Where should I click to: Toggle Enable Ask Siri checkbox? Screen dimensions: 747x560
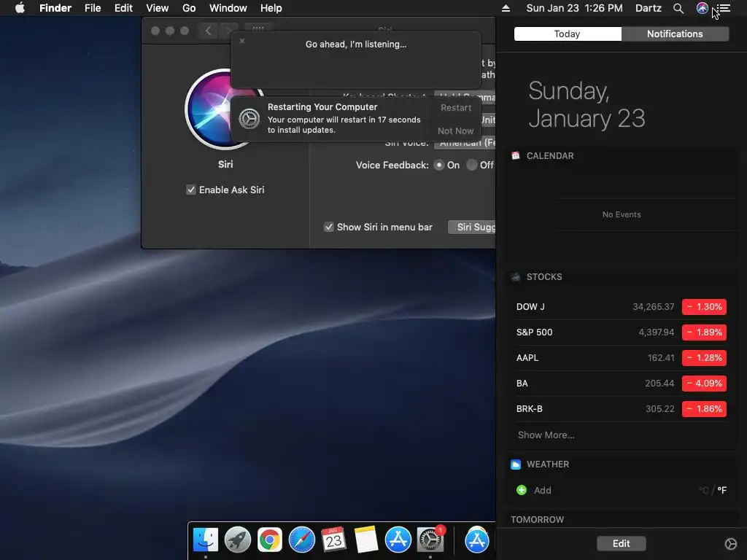tap(191, 190)
